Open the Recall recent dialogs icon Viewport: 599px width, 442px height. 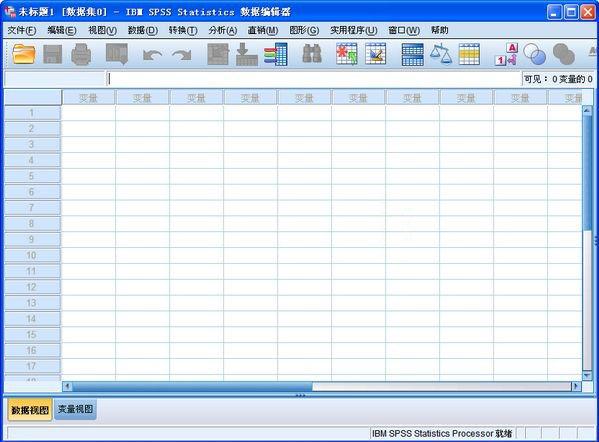click(117, 54)
